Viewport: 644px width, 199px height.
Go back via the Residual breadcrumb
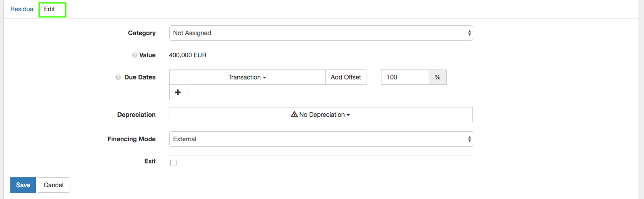23,9
